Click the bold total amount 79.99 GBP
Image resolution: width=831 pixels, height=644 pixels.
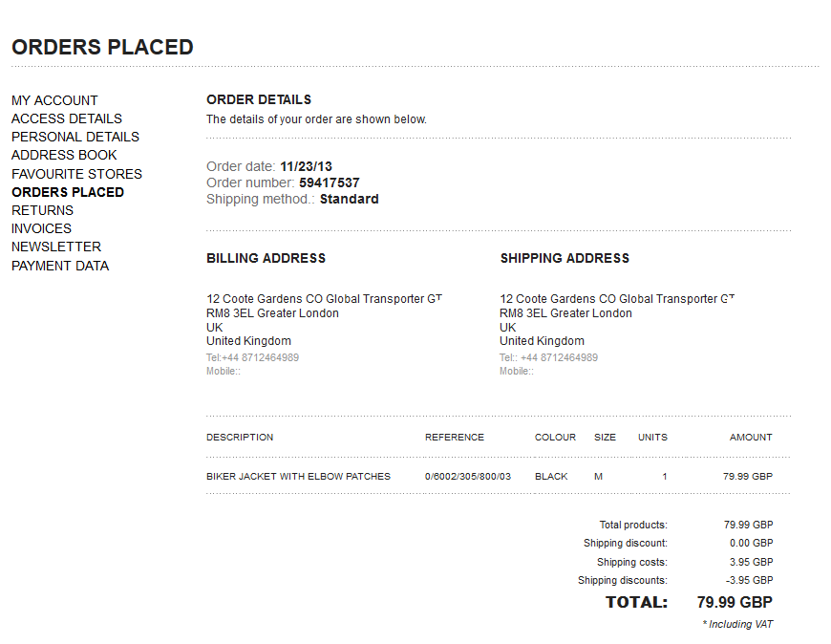[x=734, y=602]
